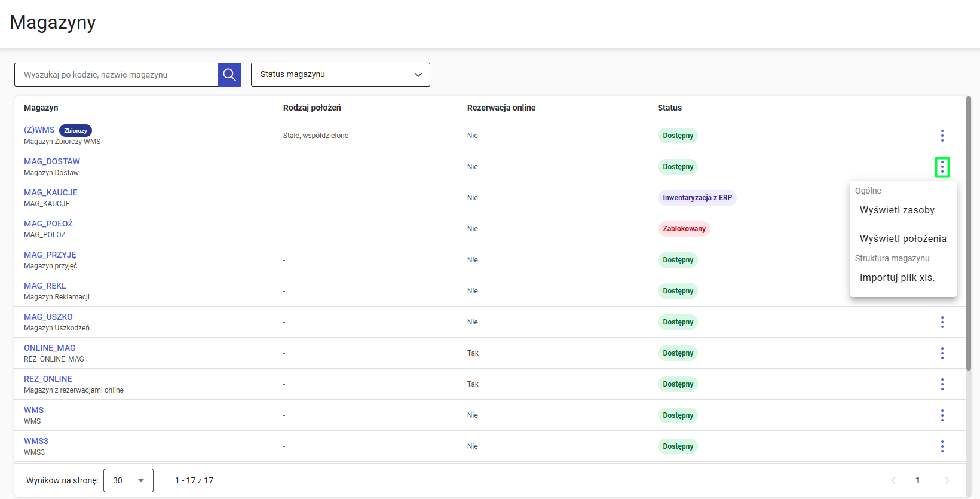Click the magnifier search button
980x499 pixels.
[x=229, y=75]
